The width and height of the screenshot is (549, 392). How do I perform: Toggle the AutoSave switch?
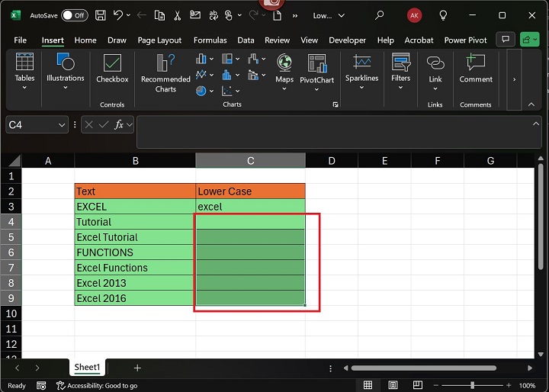[x=74, y=15]
